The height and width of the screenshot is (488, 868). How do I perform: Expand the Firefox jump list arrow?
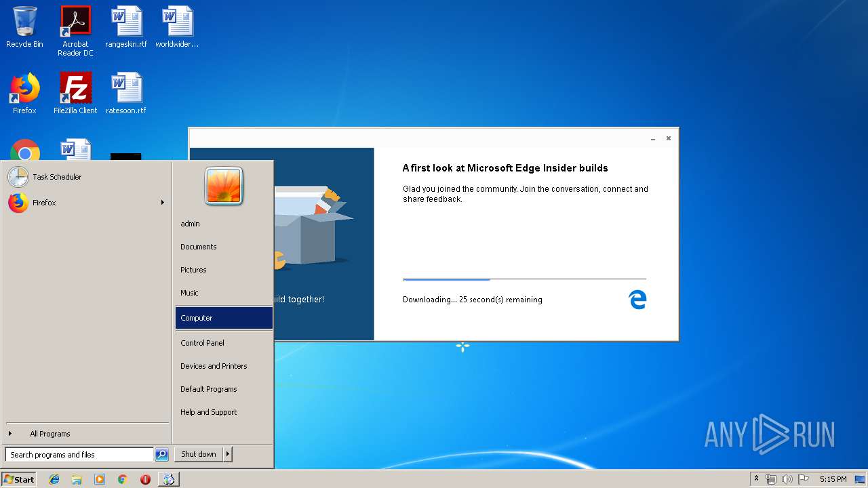(x=163, y=203)
